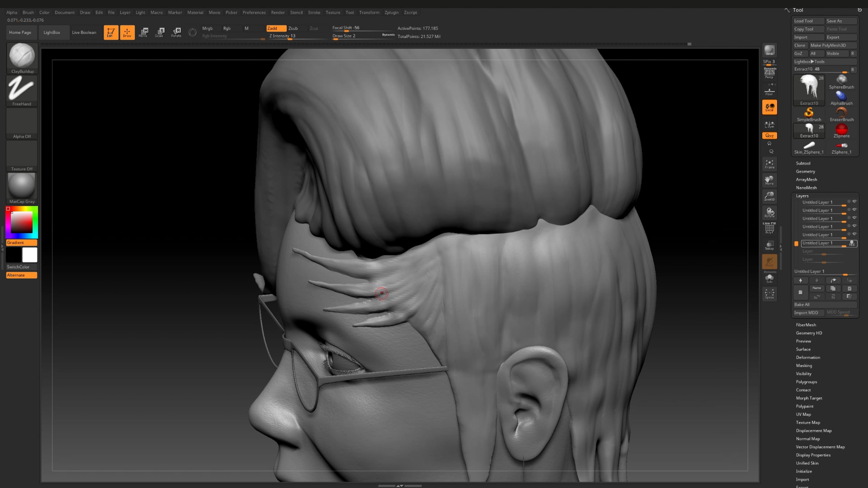Viewport: 868px width, 488px height.
Task: Hide the first Untitled Layer 1 eye
Action: [x=854, y=202]
